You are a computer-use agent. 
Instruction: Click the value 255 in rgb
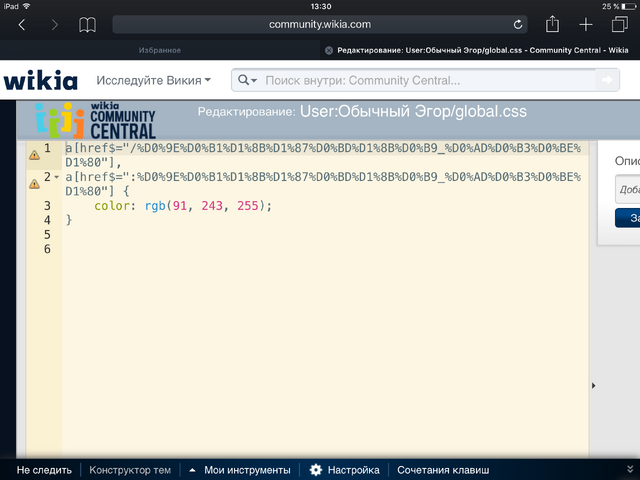(248, 205)
